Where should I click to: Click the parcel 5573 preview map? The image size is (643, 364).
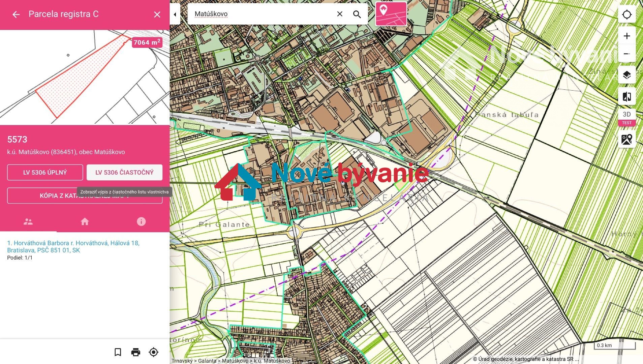pos(85,77)
